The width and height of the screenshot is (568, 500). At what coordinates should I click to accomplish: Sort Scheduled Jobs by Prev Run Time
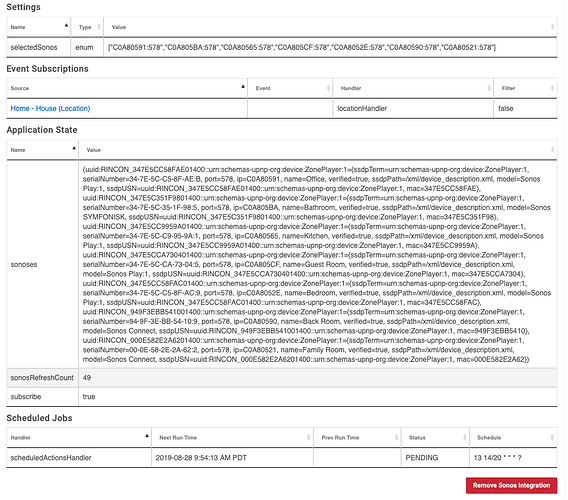357,437
